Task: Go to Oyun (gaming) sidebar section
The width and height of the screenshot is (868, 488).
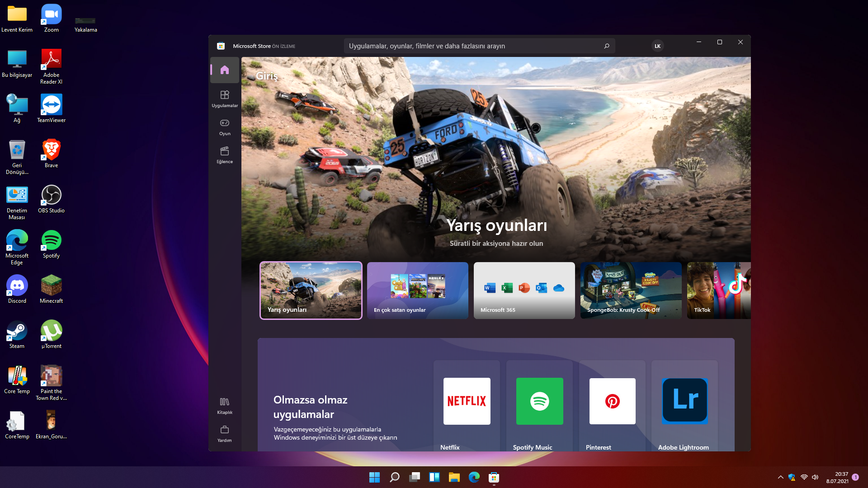Action: coord(225,127)
